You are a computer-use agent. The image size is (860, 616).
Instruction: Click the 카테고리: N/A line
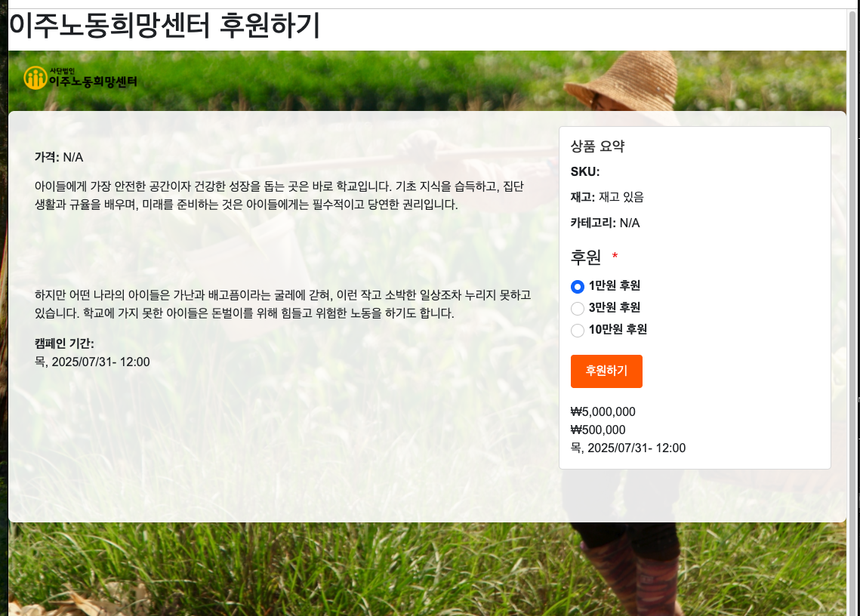pos(605,223)
